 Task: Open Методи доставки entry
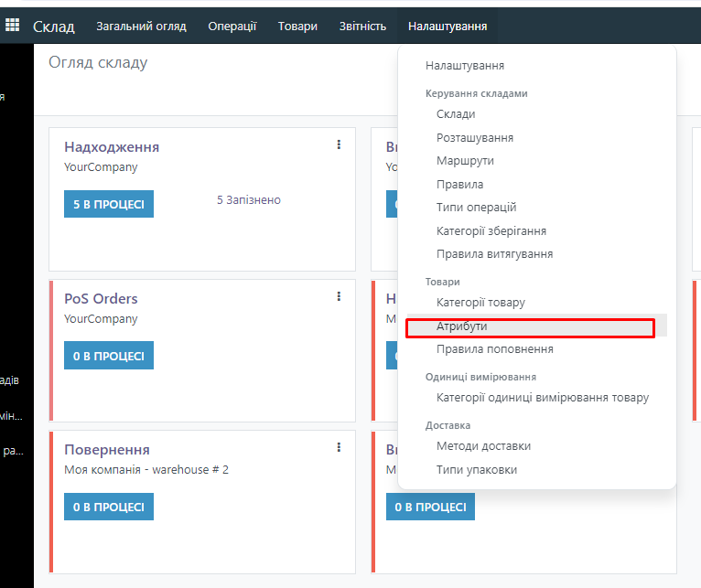coord(483,446)
